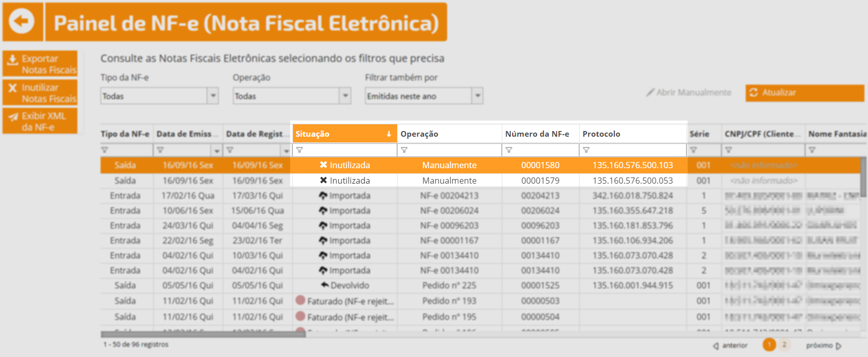The width and height of the screenshot is (868, 357).
Task: Click Abrir Manualmente link
Action: 689,93
